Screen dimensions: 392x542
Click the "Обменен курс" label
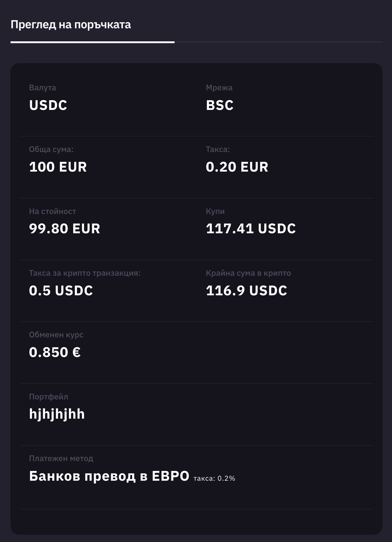(56, 335)
